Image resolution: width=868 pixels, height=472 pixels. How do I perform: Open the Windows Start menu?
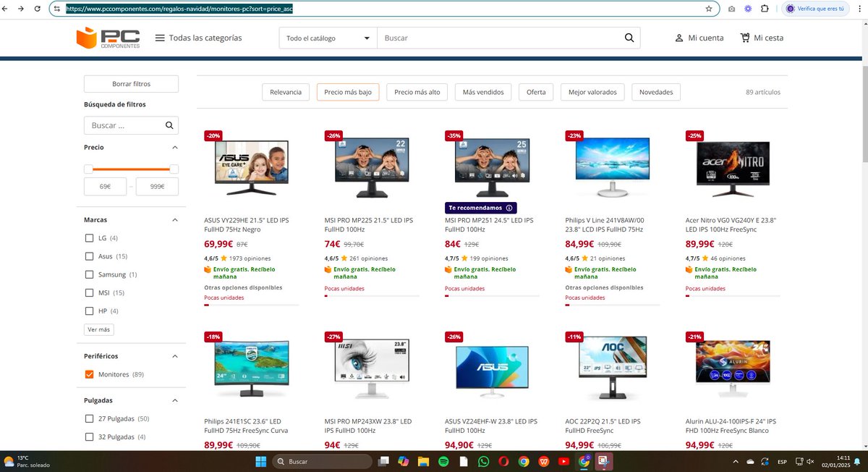coord(260,461)
